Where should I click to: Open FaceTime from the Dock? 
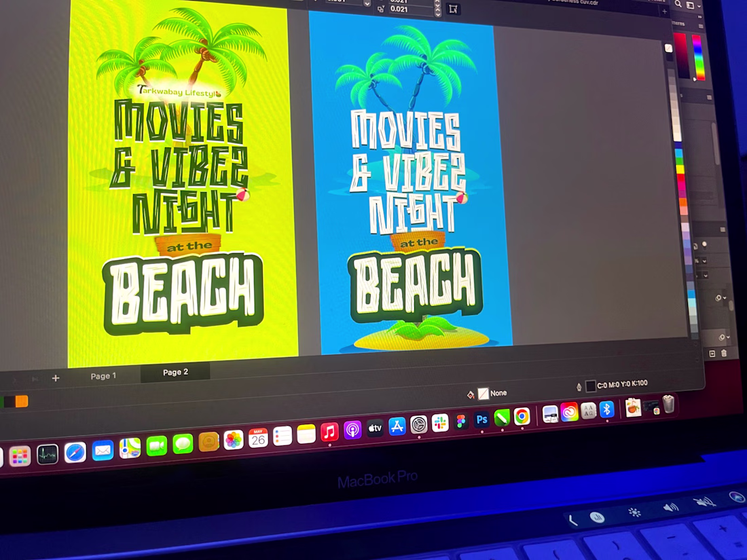click(x=157, y=446)
